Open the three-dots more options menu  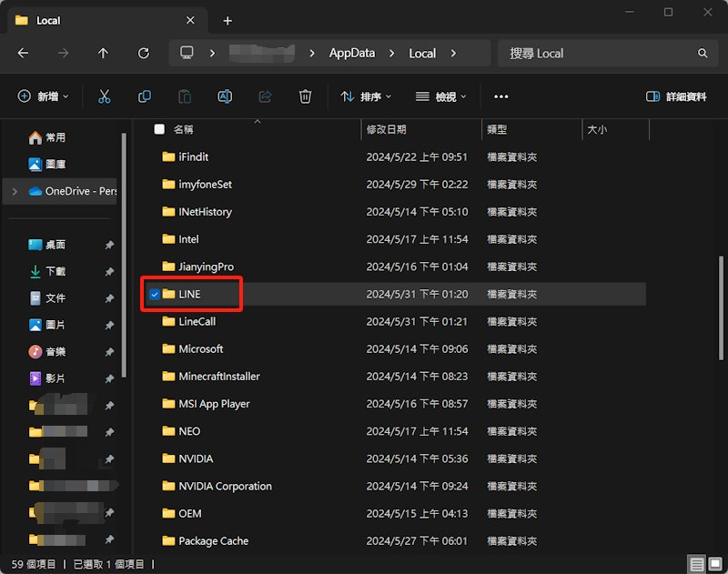point(501,96)
